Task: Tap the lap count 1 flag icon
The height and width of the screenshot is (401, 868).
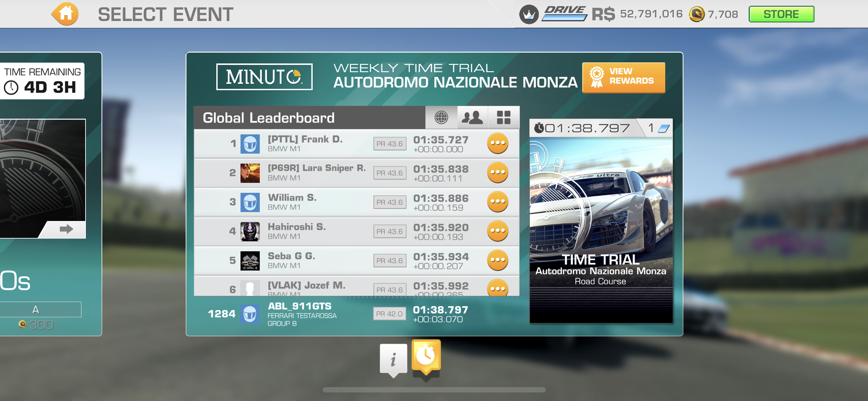Action: (659, 128)
